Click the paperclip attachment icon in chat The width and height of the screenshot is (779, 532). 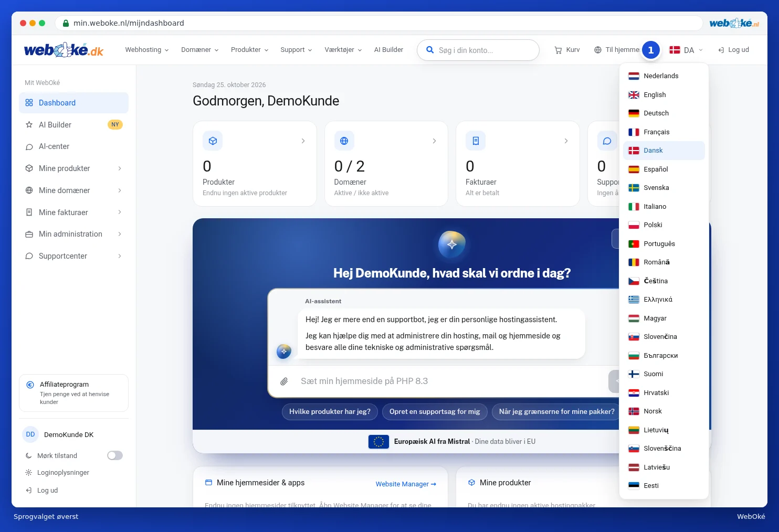pyautogui.click(x=284, y=381)
